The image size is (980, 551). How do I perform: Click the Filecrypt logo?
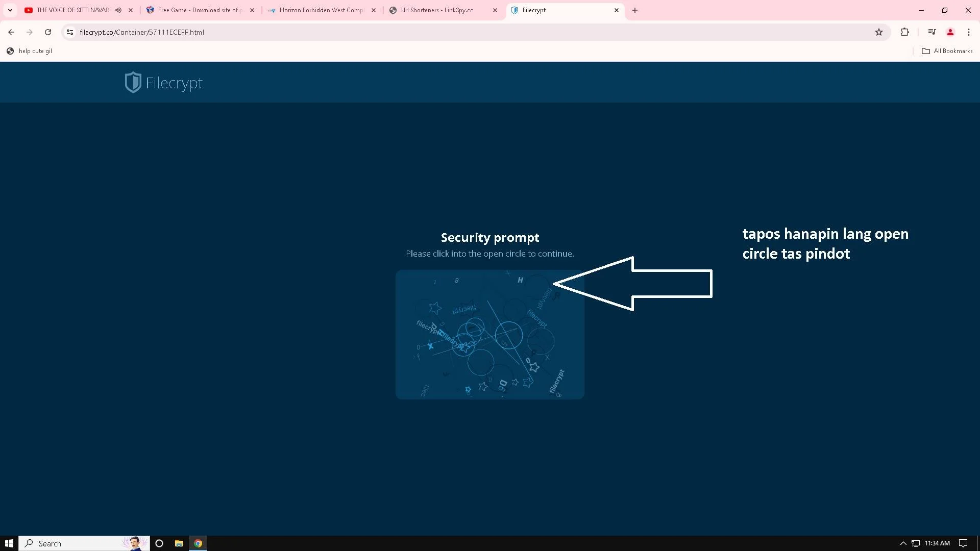(164, 83)
